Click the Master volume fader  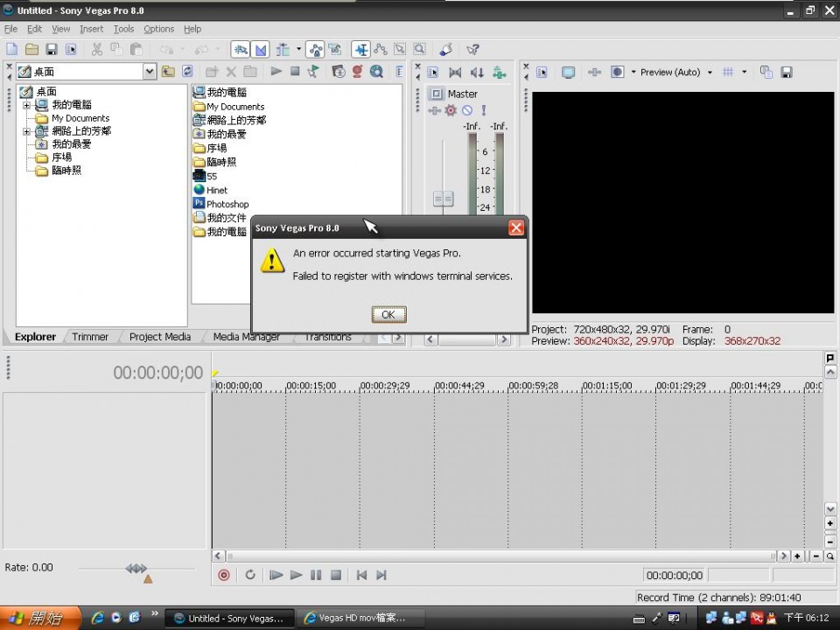pos(444,199)
